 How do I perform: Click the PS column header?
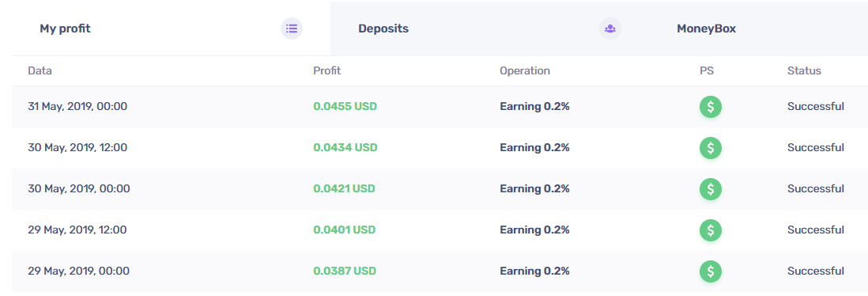tap(707, 71)
